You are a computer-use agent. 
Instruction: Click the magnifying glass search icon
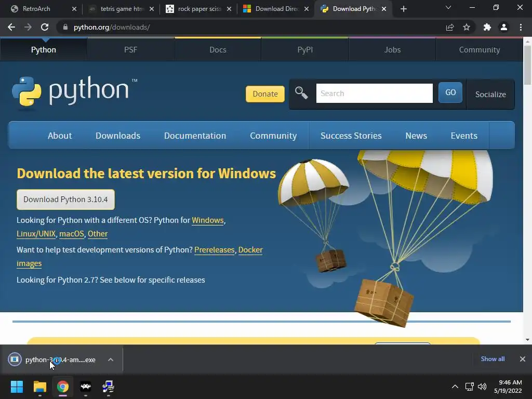click(x=301, y=92)
